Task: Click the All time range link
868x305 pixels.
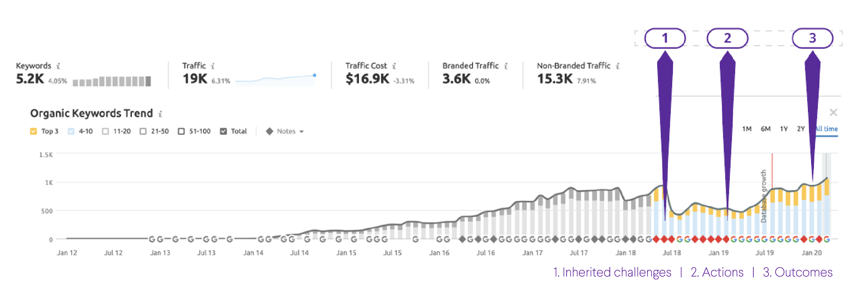Action: (828, 129)
